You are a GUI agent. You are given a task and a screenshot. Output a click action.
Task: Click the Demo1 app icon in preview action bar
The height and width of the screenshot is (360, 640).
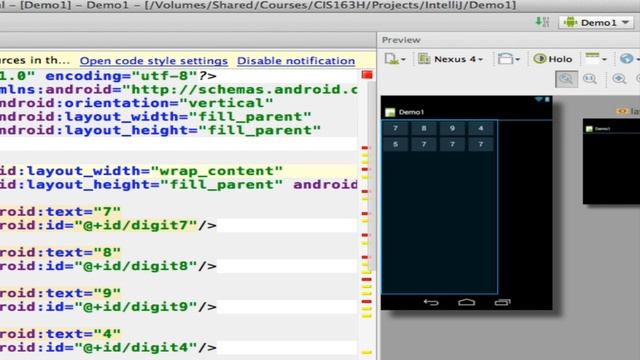pos(390,112)
